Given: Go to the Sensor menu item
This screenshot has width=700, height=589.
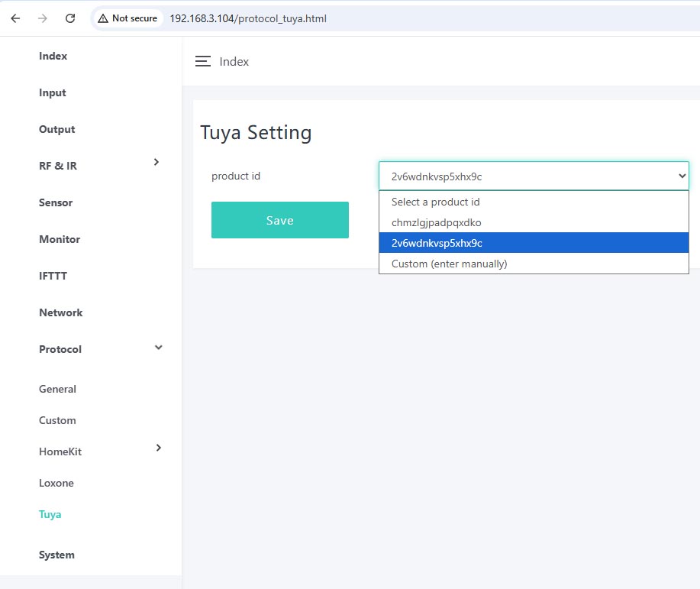Looking at the screenshot, I should (56, 202).
